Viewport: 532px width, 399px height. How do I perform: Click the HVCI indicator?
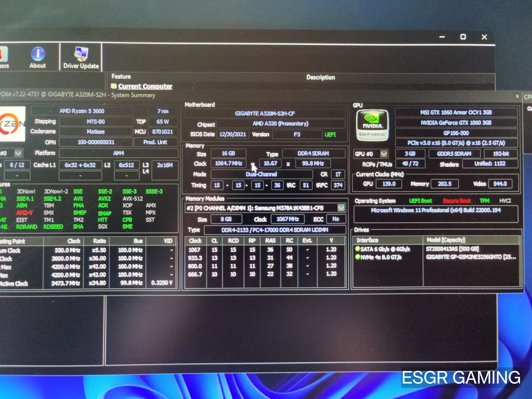505,201
